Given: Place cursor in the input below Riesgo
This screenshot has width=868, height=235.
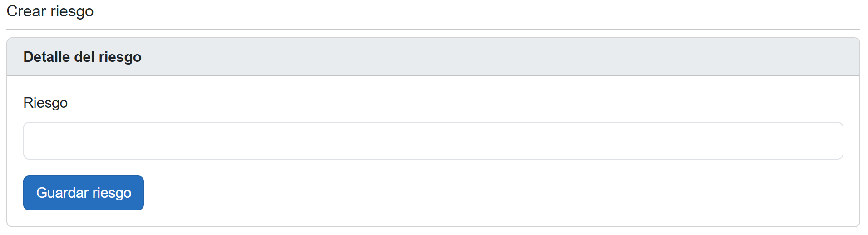Looking at the screenshot, I should (433, 140).
